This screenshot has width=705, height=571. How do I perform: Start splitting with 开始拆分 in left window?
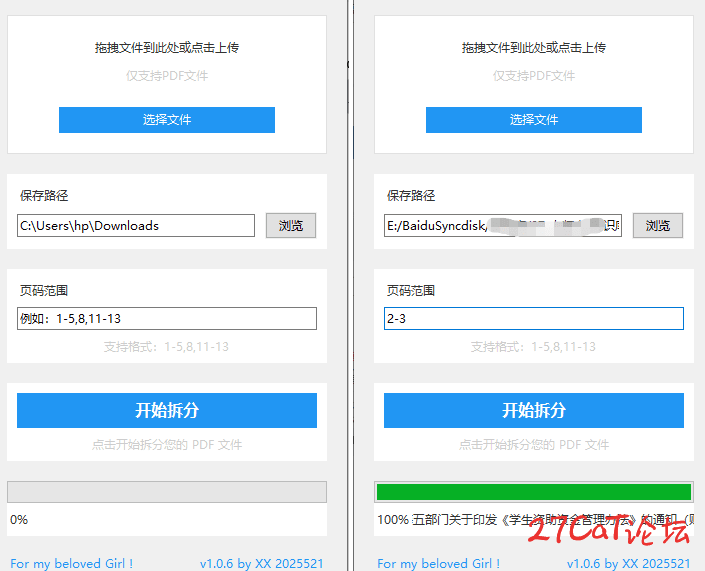[167, 410]
